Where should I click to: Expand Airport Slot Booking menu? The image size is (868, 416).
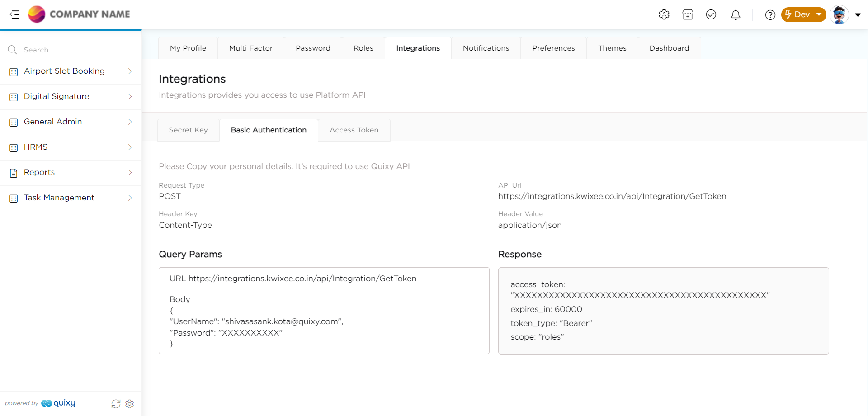pos(71,71)
